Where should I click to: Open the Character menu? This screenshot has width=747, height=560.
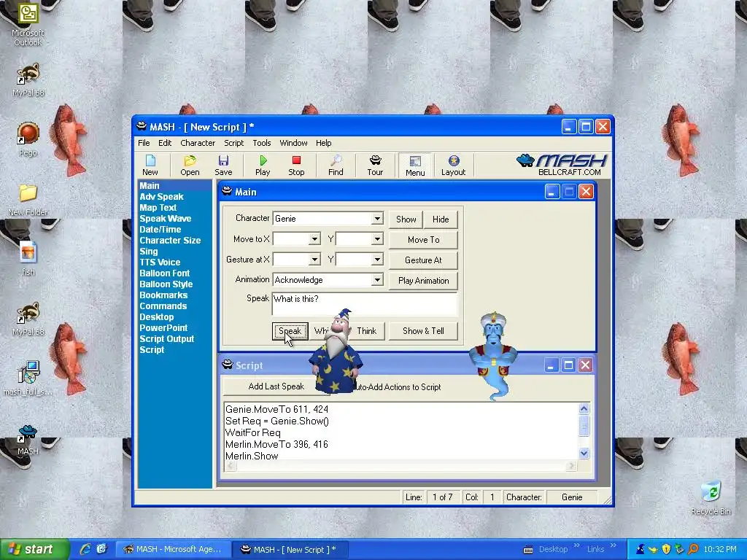(198, 143)
